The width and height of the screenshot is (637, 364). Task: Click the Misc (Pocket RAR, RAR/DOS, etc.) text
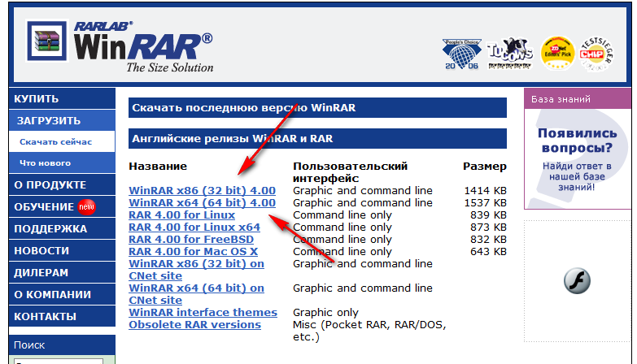pyautogui.click(x=369, y=331)
